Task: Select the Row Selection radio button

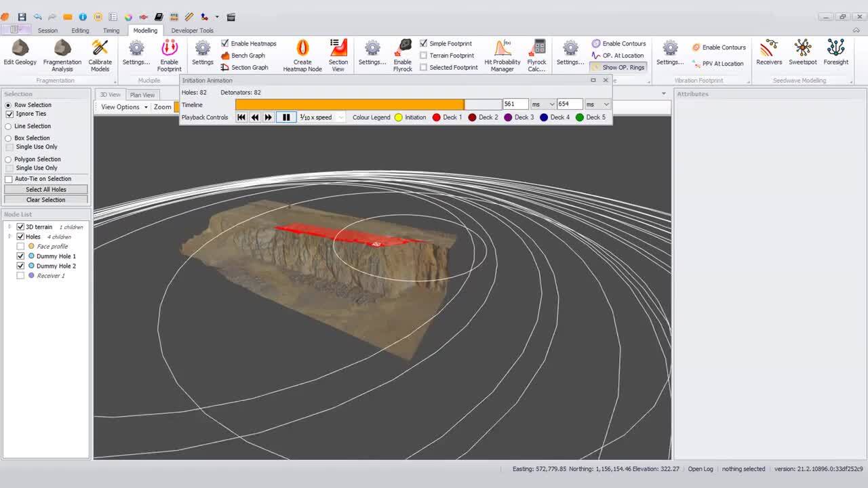Action: click(x=8, y=105)
